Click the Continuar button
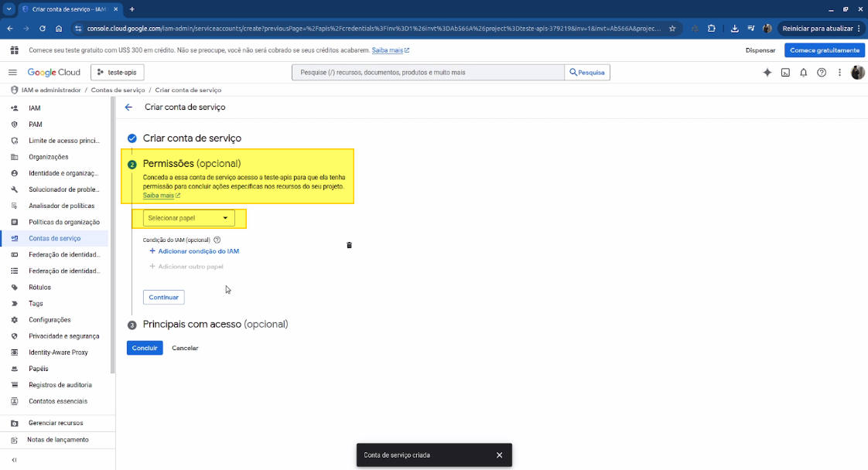The height and width of the screenshot is (470, 868). pyautogui.click(x=164, y=298)
